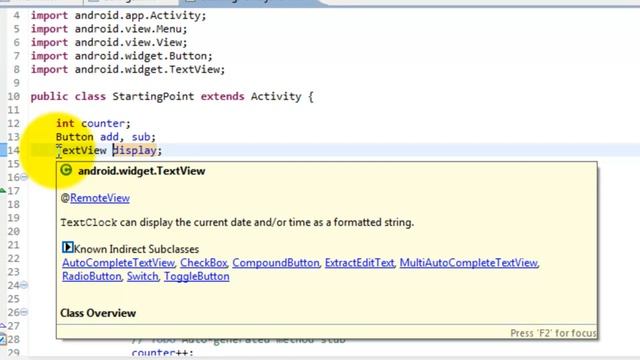Open the ToggleButton subclass link
640x360 pixels.
point(197,276)
